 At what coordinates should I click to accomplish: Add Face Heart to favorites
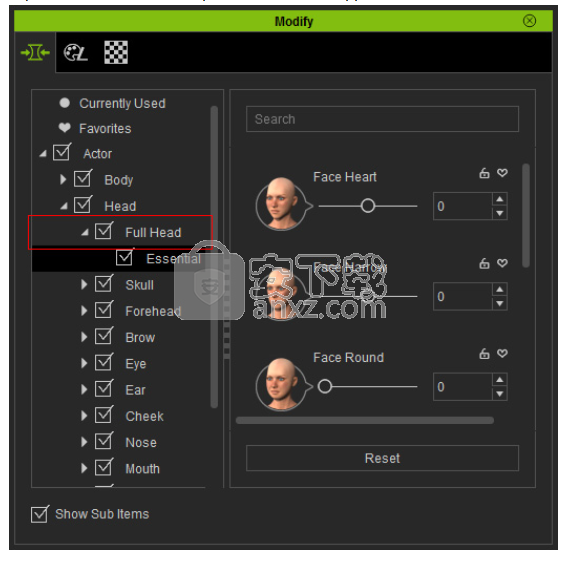(x=502, y=173)
